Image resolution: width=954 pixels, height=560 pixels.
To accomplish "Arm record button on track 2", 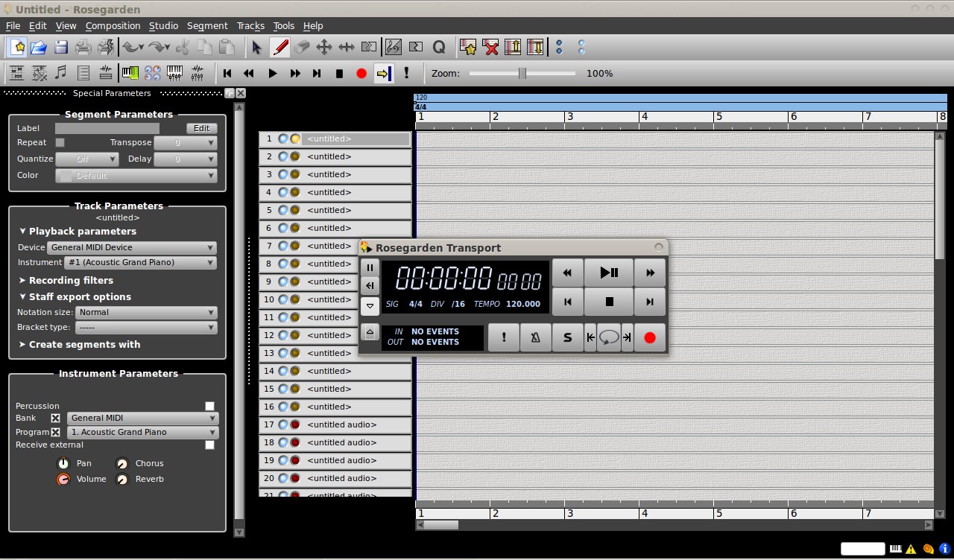I will pos(295,156).
